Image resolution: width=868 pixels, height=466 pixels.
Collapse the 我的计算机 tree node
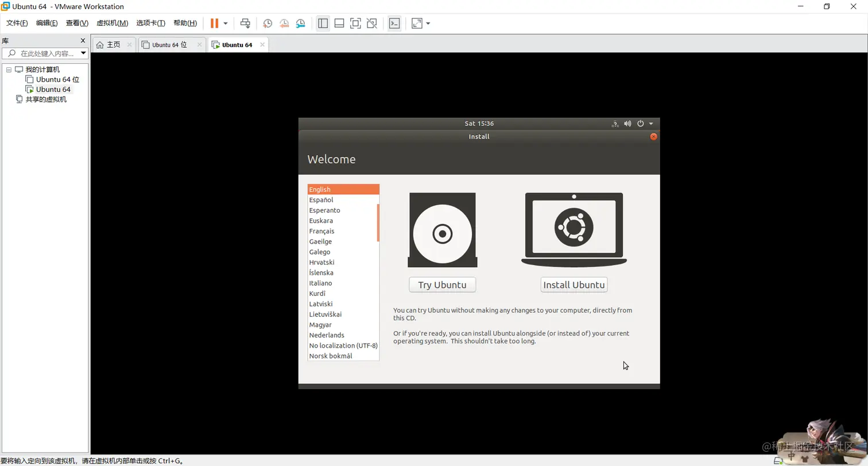point(9,70)
